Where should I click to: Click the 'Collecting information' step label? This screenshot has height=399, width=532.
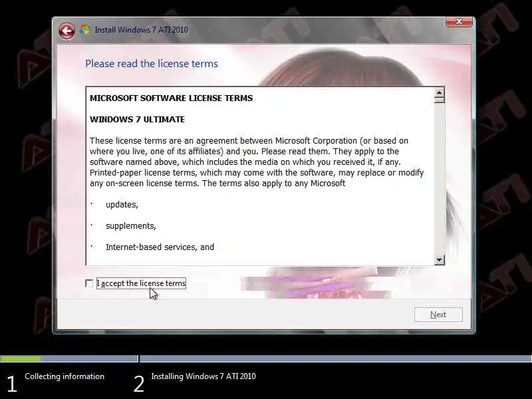pos(65,376)
